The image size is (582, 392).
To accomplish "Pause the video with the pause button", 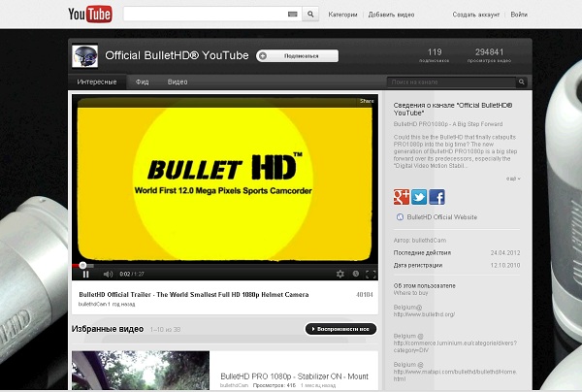I will pos(86,275).
